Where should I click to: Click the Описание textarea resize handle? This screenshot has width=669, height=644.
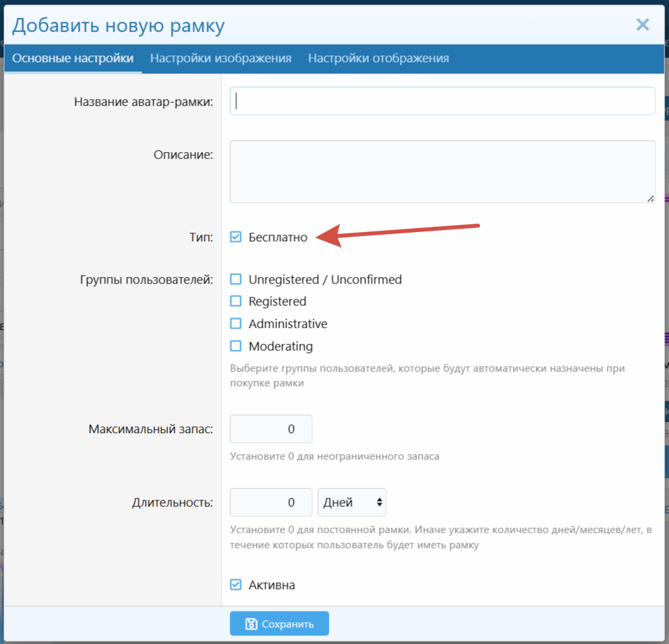(x=650, y=198)
